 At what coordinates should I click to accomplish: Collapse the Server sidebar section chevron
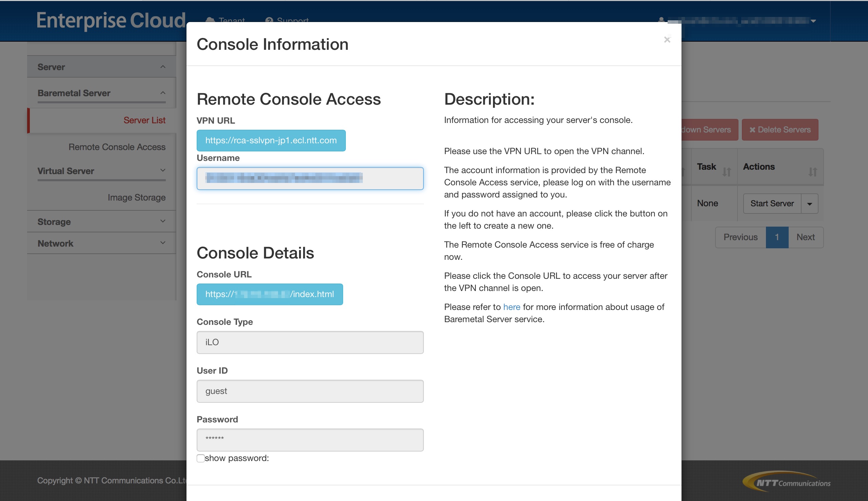163,67
